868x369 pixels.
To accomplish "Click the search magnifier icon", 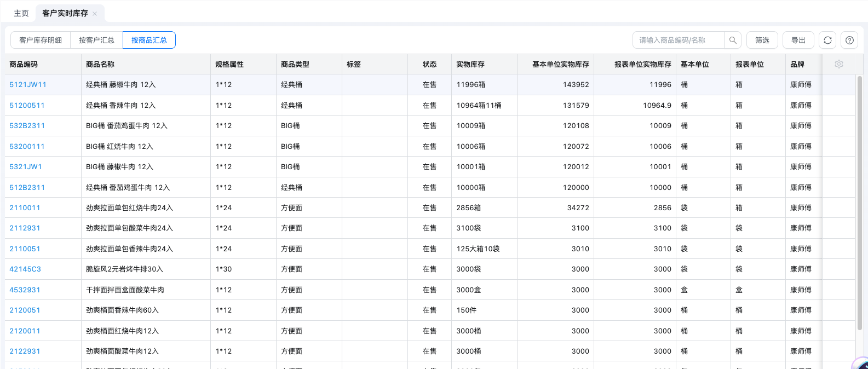I will [733, 40].
